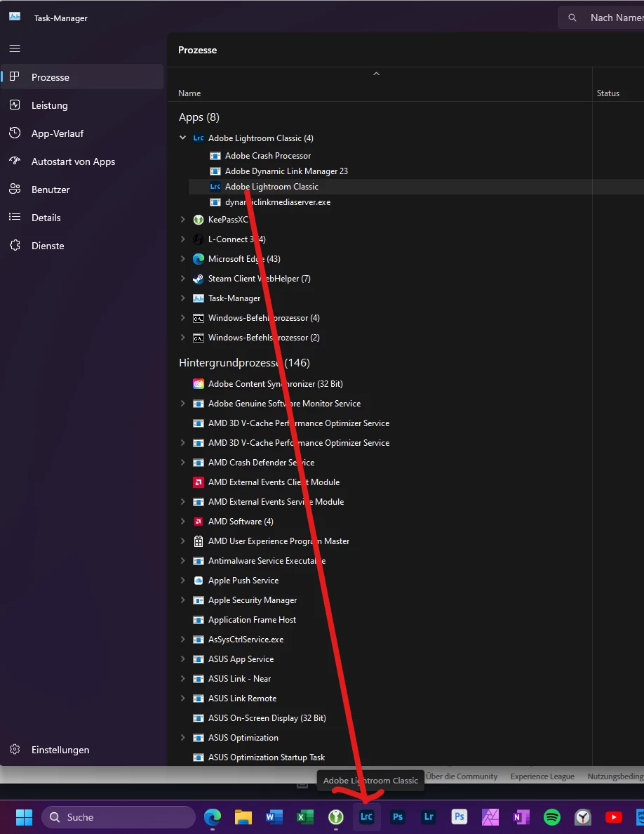Click Adobe Content Synchronizer icon
This screenshot has width=644, height=834.
click(x=199, y=384)
